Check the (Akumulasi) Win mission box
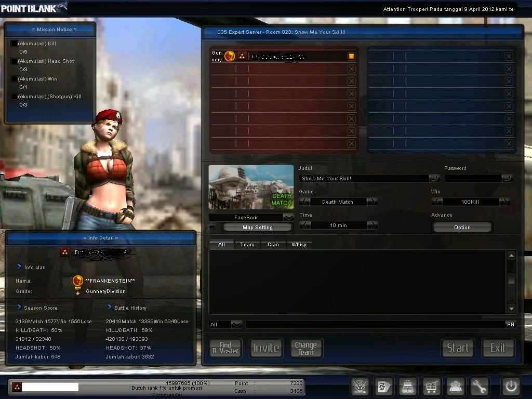This screenshot has height=399, width=532. (14, 79)
